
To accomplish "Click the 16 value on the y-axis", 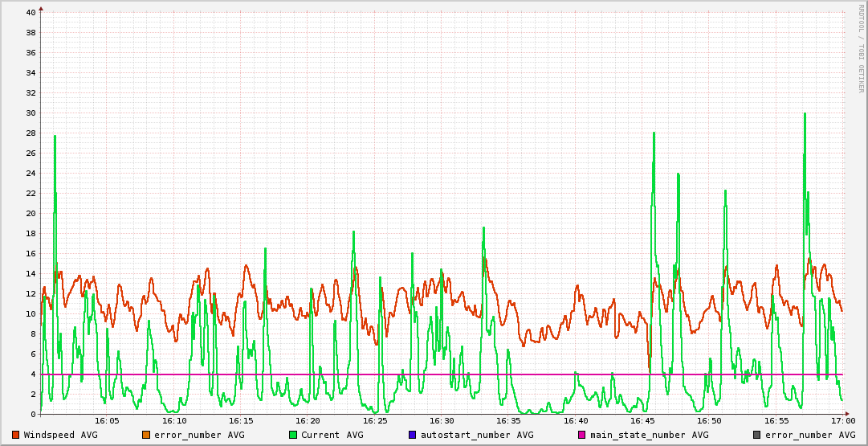I will (x=31, y=253).
